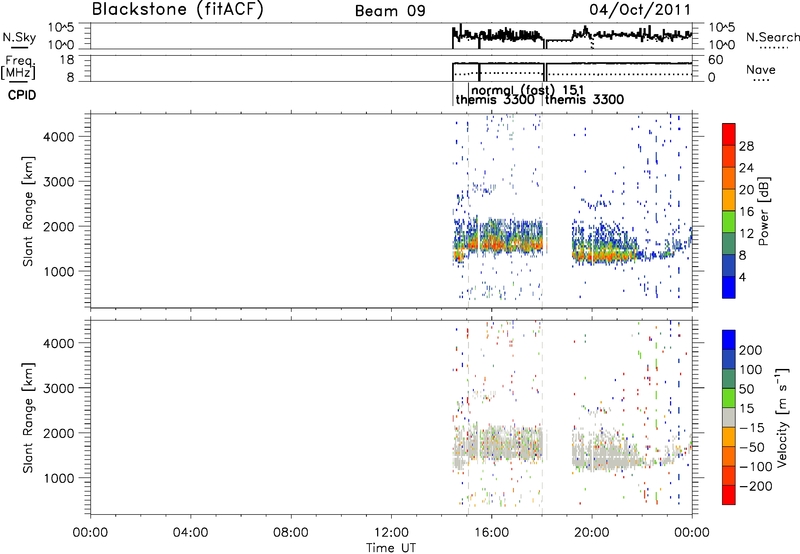
Task: Click the '16:00' time tick label
Action: tap(491, 533)
